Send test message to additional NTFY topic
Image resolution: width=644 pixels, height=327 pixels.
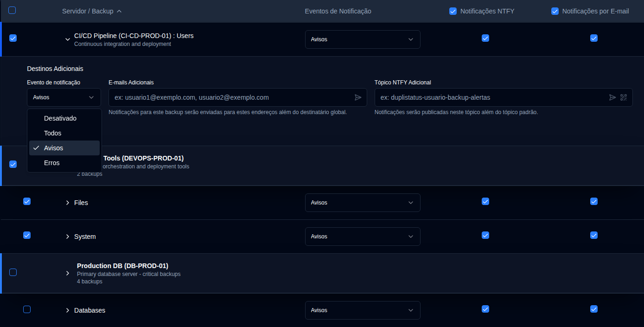click(x=612, y=97)
